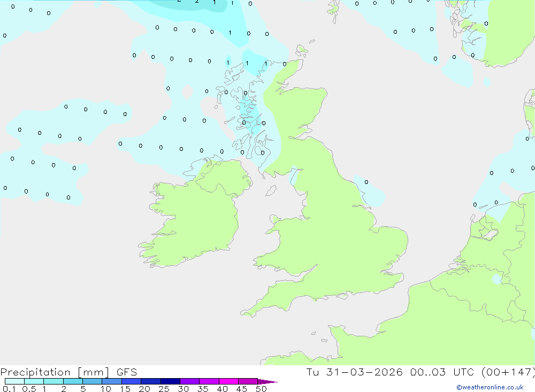Click the forecast date 'Tu 31-03-2026 00..03 UTC (00+147)'
The width and height of the screenshot is (535, 392).
[421, 372]
